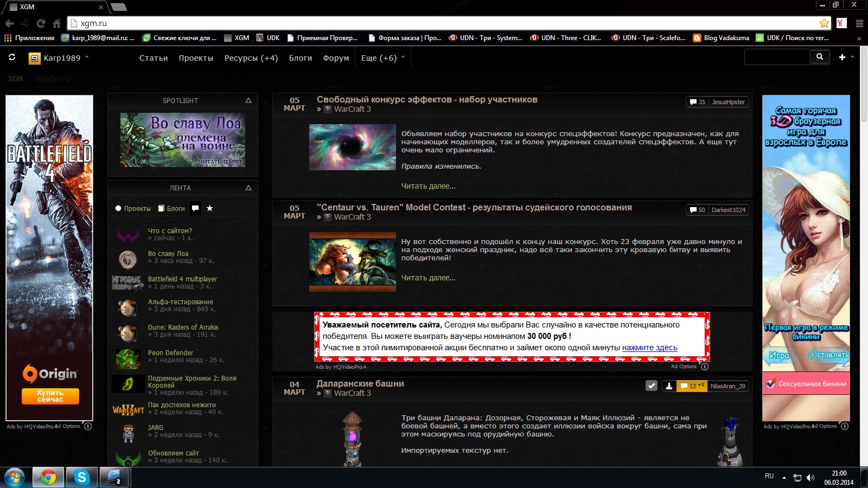
Task: Open the Centaur vs. Tauren post thumbnail
Action: (353, 262)
